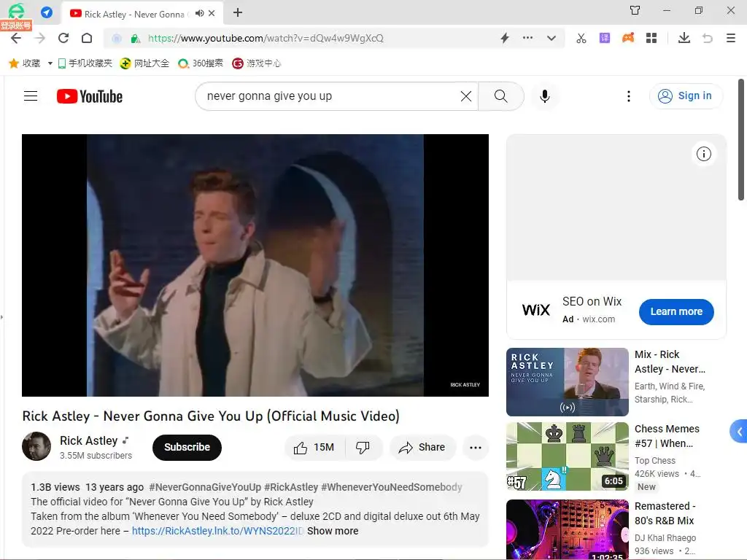Open Rick Astley channel avatar
This screenshot has height=560, width=747.
(36, 446)
